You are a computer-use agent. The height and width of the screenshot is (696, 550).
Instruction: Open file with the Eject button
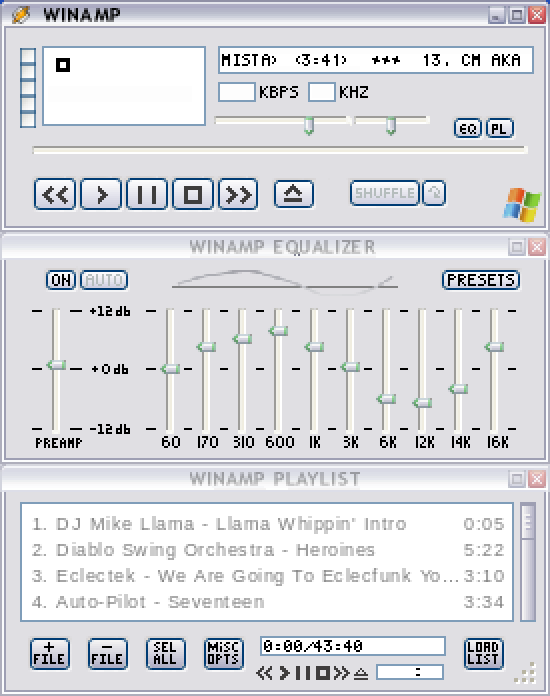coord(293,194)
